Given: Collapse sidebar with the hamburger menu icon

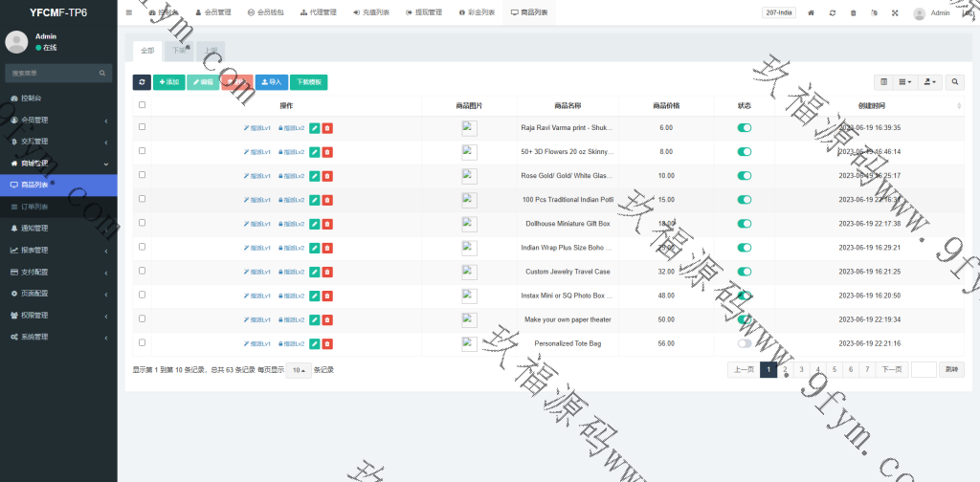Looking at the screenshot, I should (129, 13).
